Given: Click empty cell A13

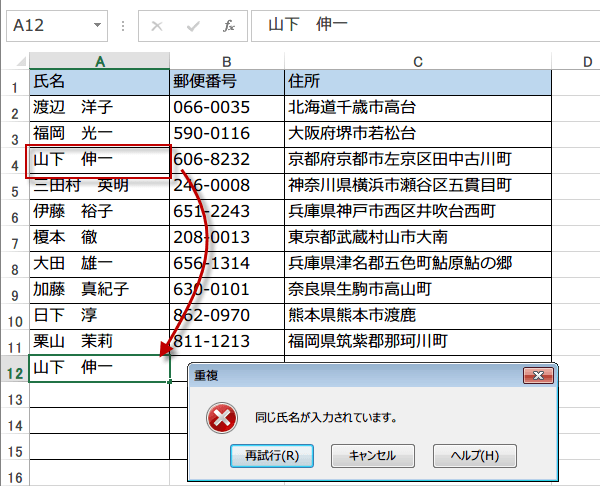Looking at the screenshot, I should [x=99, y=395].
